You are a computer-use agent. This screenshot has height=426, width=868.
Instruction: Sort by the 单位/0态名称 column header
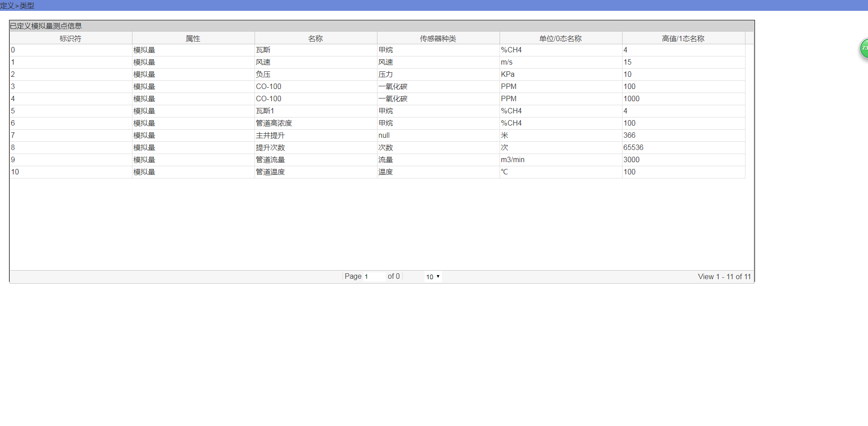click(x=561, y=38)
